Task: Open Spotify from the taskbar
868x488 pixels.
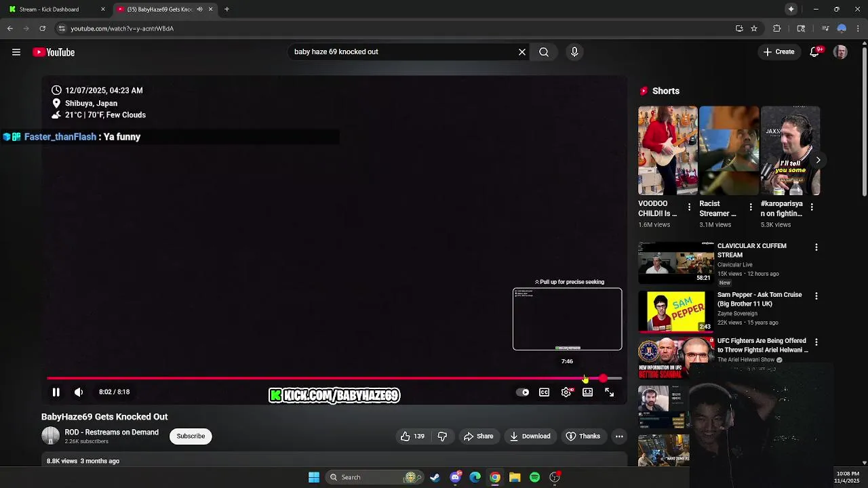Action: 534,477
